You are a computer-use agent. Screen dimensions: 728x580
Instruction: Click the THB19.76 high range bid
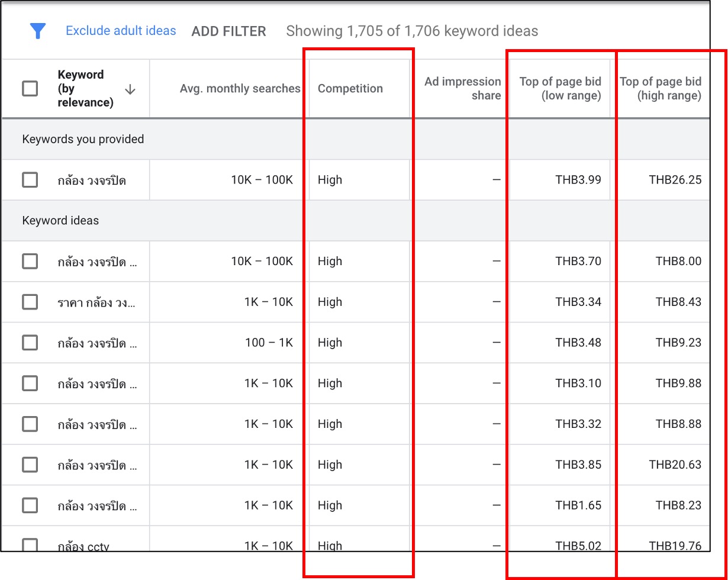point(675,546)
